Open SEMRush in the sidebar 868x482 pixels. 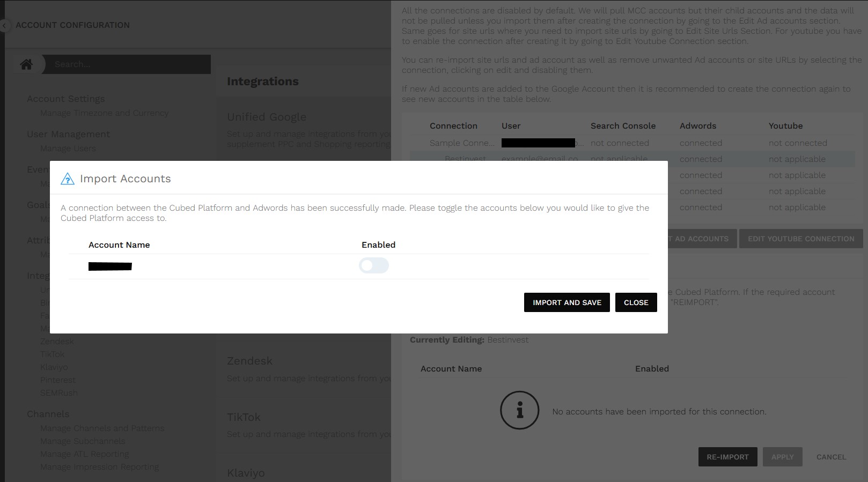pos(59,393)
